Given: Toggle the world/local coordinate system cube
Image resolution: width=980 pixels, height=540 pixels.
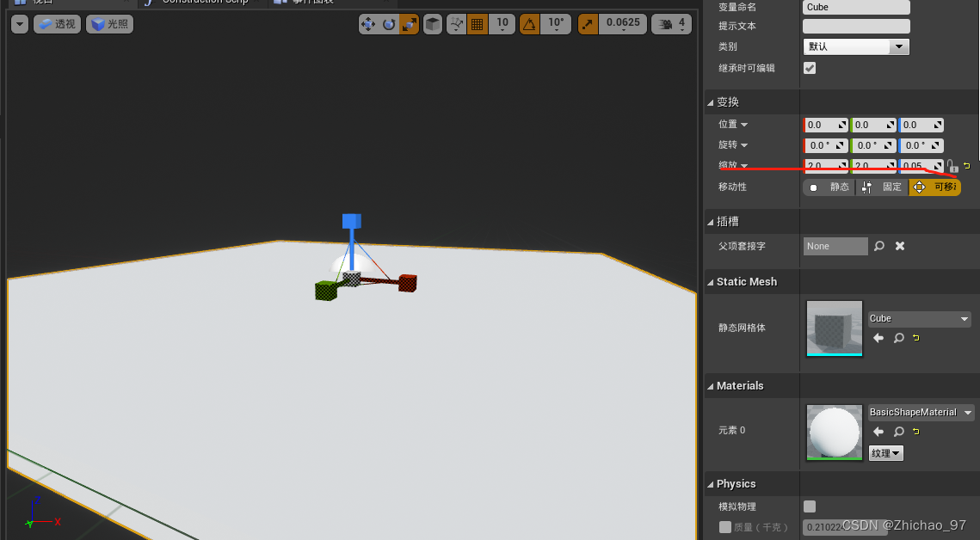Looking at the screenshot, I should pos(433,24).
